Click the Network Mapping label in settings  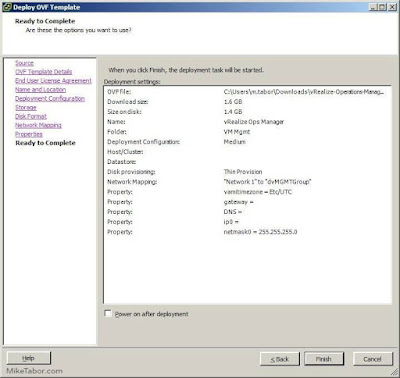tap(132, 182)
